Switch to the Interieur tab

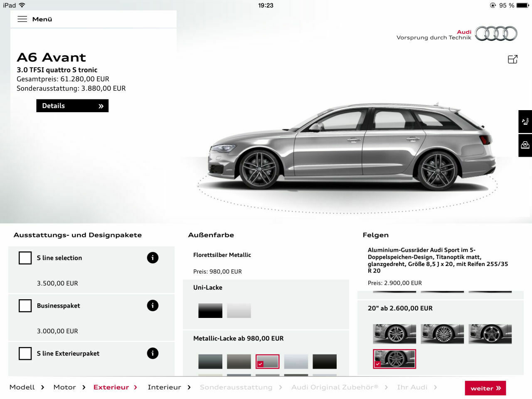point(164,387)
